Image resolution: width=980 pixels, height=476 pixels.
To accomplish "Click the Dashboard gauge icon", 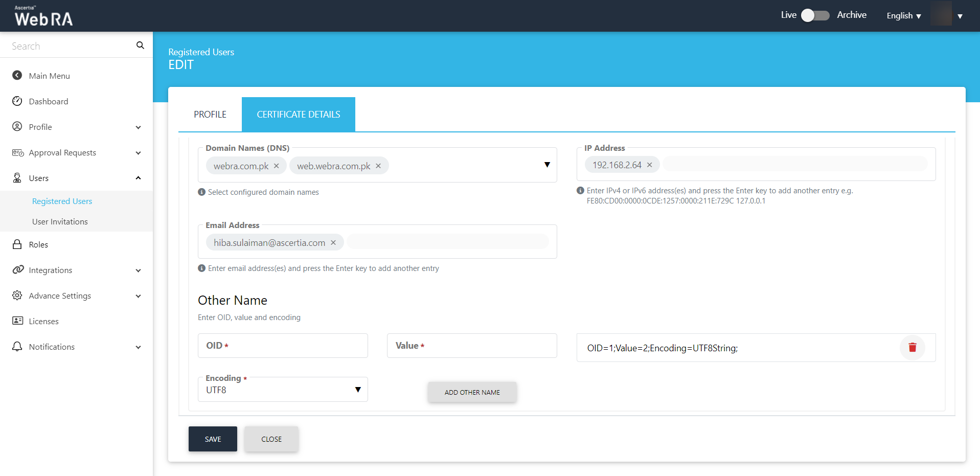I will pyautogui.click(x=17, y=101).
